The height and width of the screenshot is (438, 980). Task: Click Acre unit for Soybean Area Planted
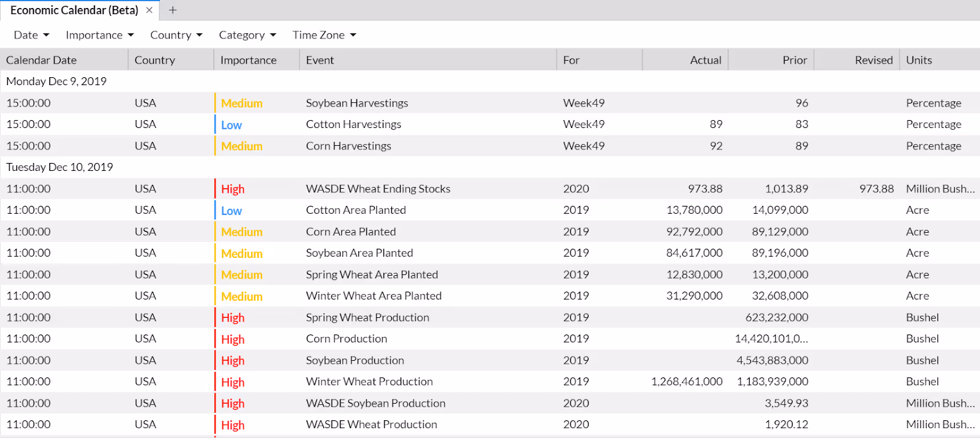[918, 253]
